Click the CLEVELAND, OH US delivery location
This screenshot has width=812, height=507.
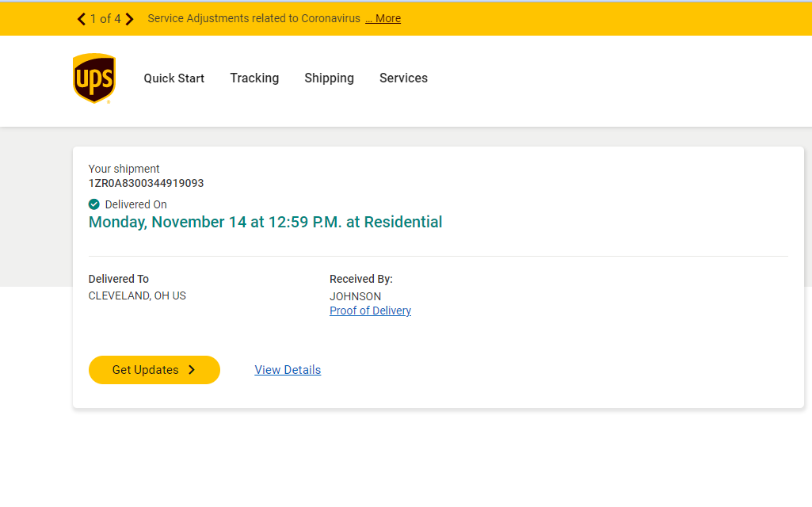(x=137, y=295)
